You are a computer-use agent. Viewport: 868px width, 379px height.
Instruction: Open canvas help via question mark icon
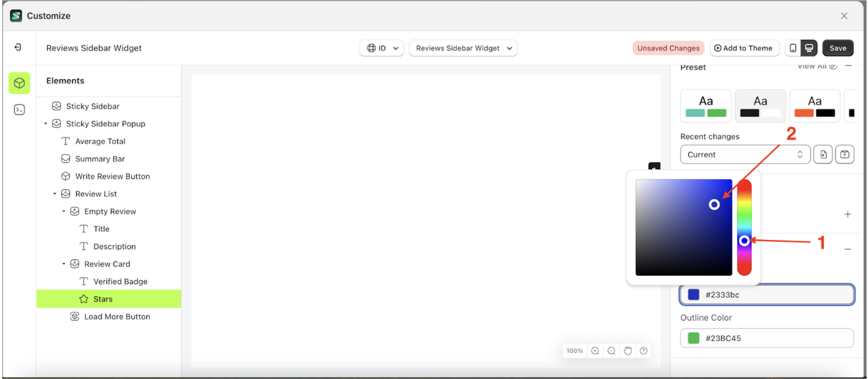tap(643, 350)
